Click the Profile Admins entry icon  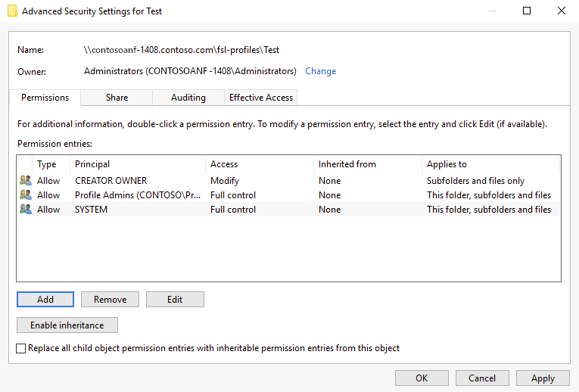[26, 195]
